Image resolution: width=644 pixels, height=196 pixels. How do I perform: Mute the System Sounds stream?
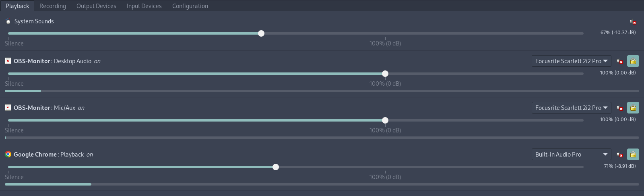point(633,22)
